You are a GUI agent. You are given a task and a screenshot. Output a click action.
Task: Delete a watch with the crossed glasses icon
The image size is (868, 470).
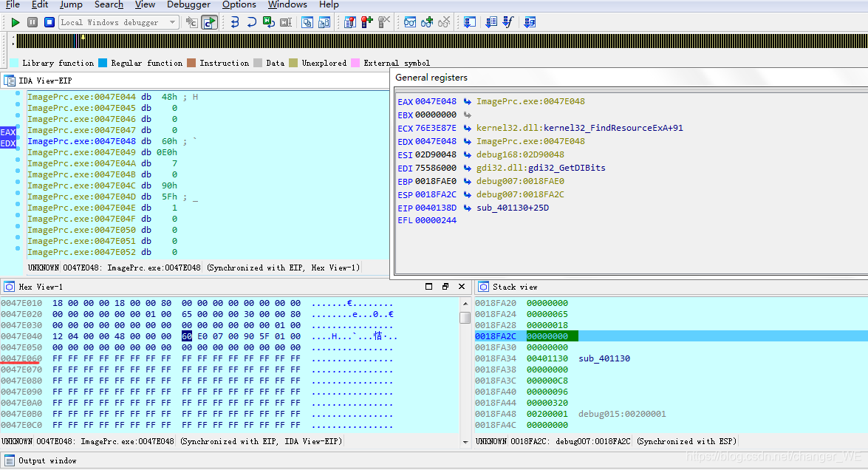tap(444, 21)
